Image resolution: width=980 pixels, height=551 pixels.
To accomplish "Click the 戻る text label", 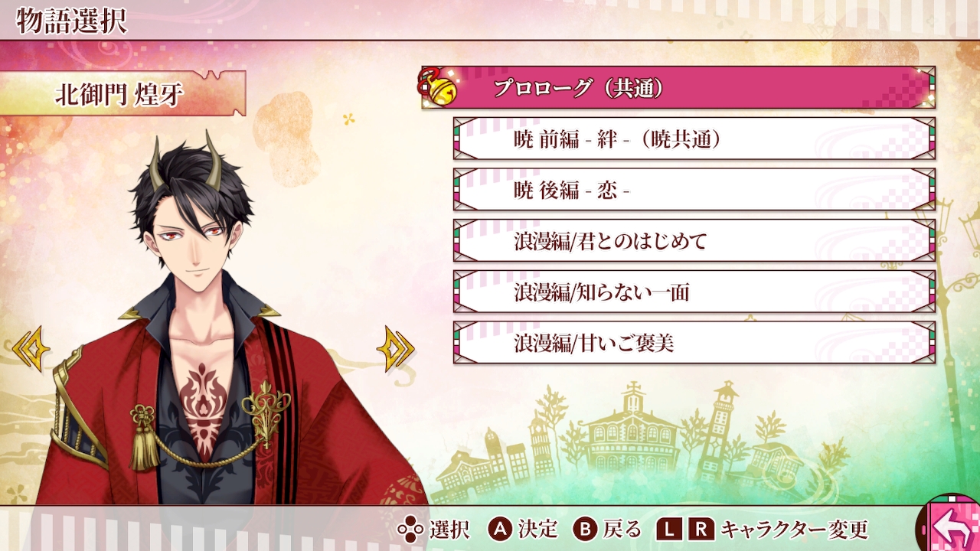I will point(622,529).
